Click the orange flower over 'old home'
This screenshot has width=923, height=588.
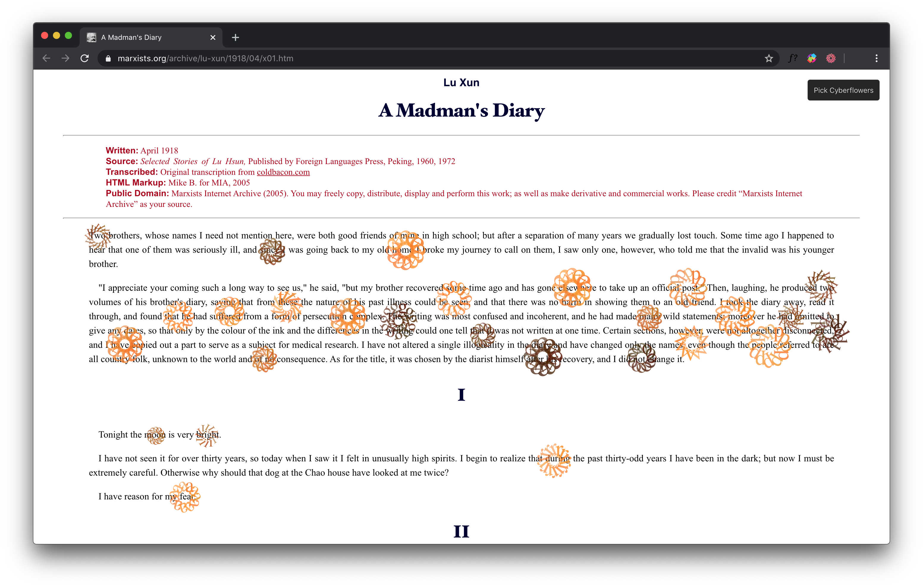click(406, 250)
